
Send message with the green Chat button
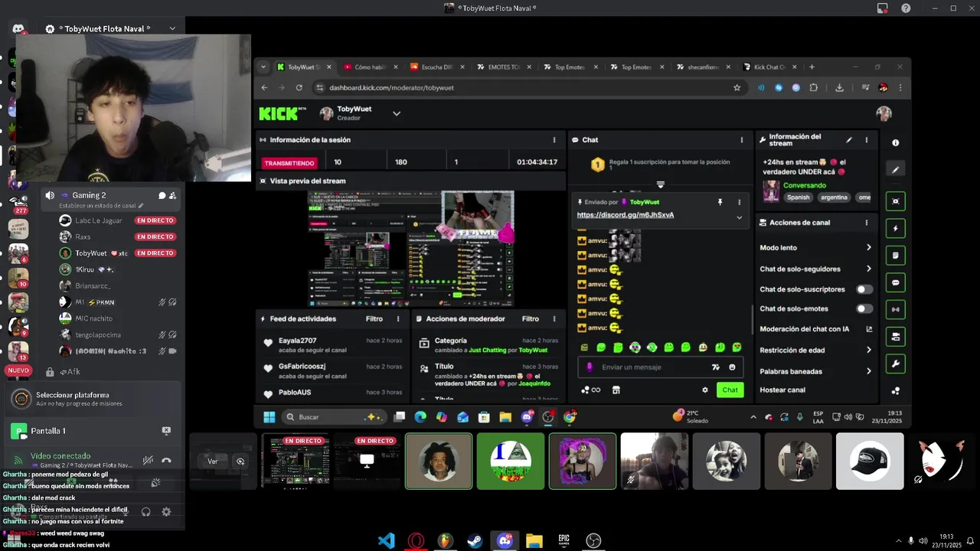(x=730, y=390)
